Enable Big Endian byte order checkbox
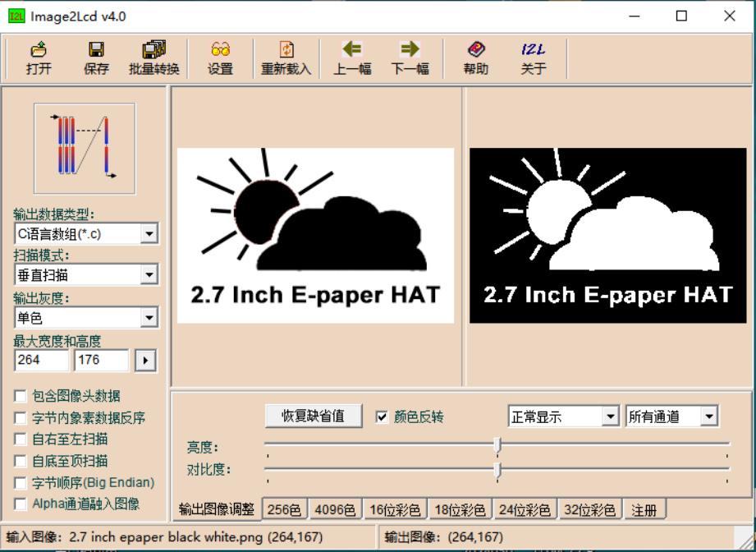The image size is (756, 552). tap(21, 483)
